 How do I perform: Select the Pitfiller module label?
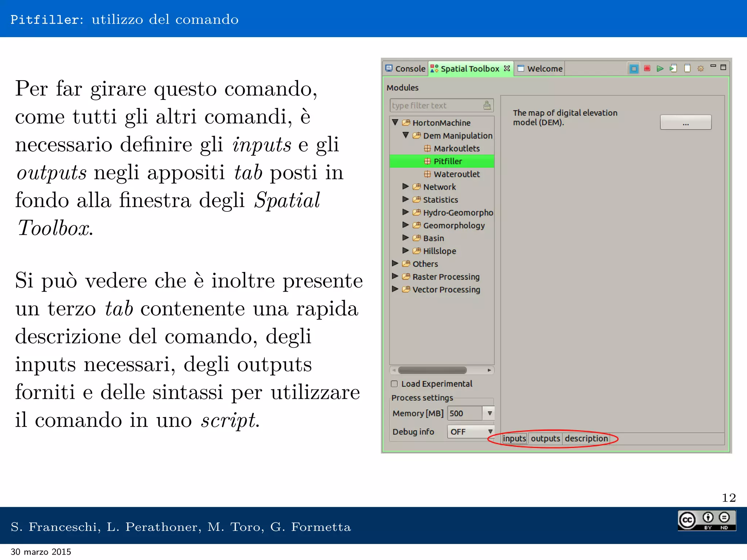(448, 161)
